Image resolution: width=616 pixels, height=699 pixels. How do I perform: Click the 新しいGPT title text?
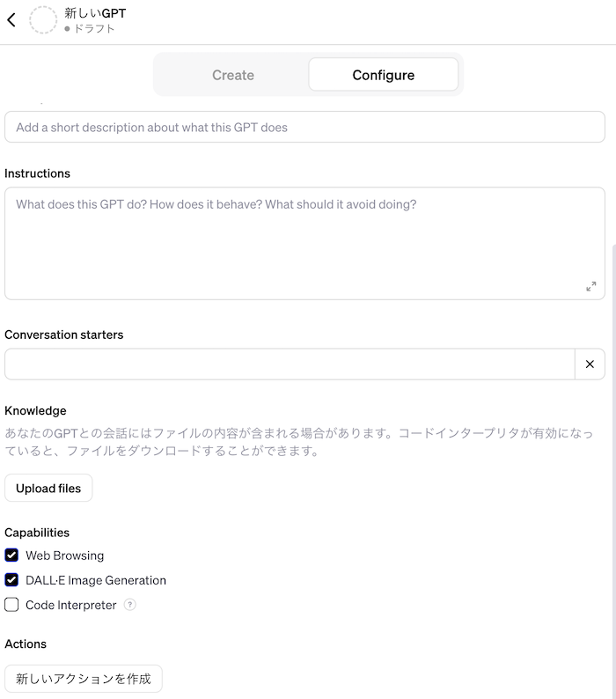click(95, 13)
